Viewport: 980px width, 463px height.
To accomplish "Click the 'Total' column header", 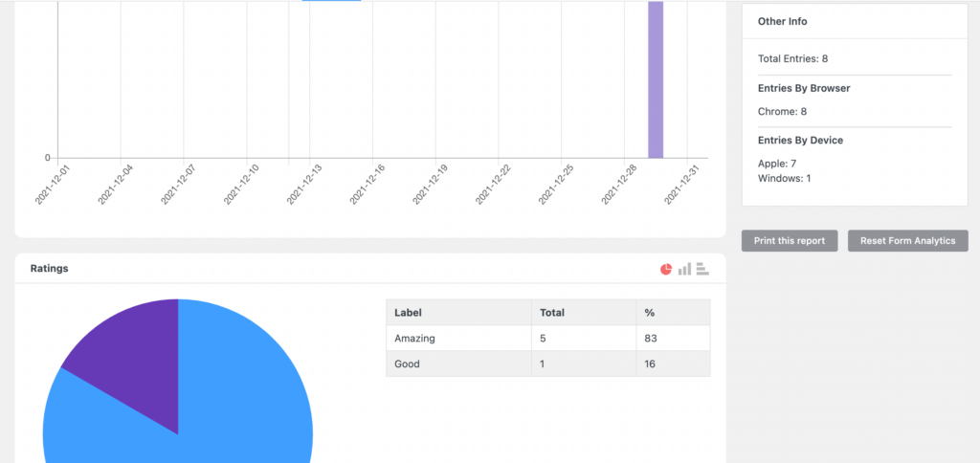I will coord(584,313).
